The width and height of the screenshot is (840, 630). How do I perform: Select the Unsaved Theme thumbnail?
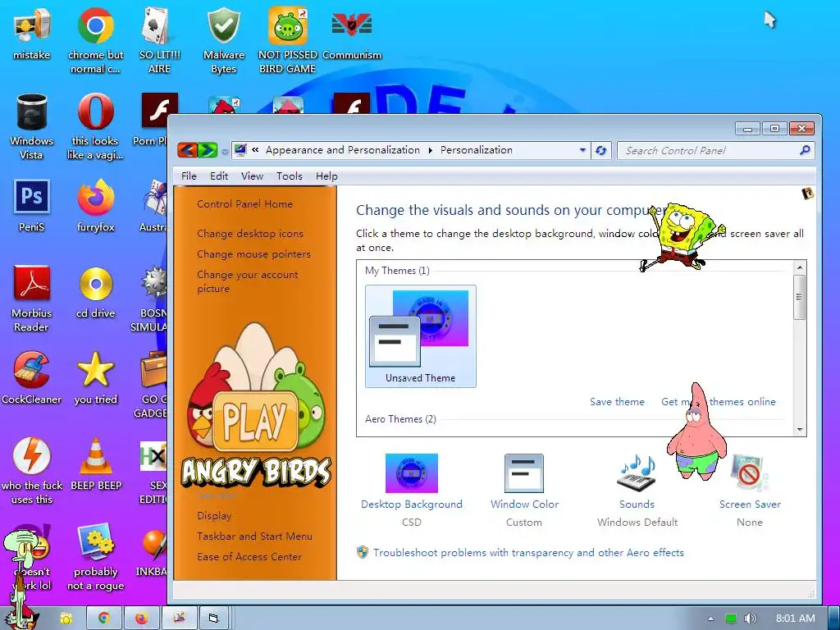click(421, 336)
